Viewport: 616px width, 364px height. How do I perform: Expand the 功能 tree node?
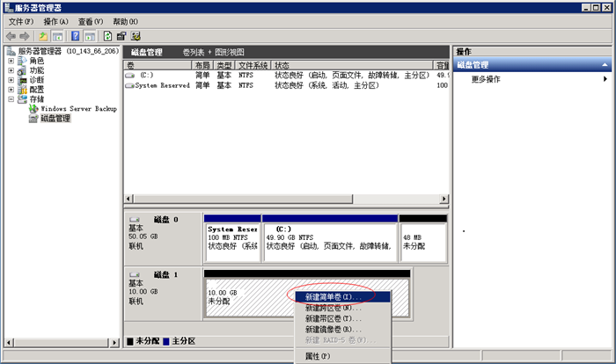[11, 70]
